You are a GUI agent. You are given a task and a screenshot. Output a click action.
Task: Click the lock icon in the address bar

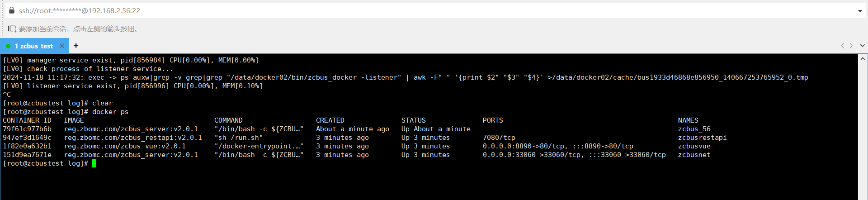pyautogui.click(x=12, y=10)
